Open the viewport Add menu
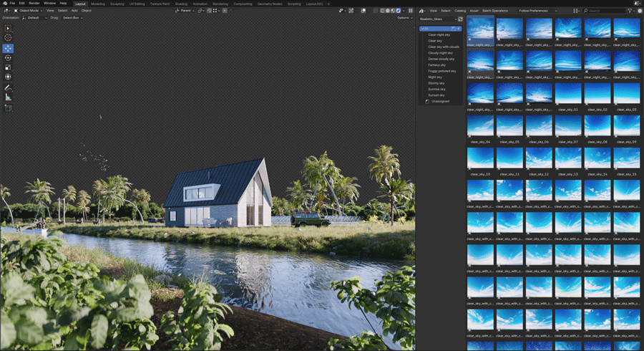 (74, 11)
